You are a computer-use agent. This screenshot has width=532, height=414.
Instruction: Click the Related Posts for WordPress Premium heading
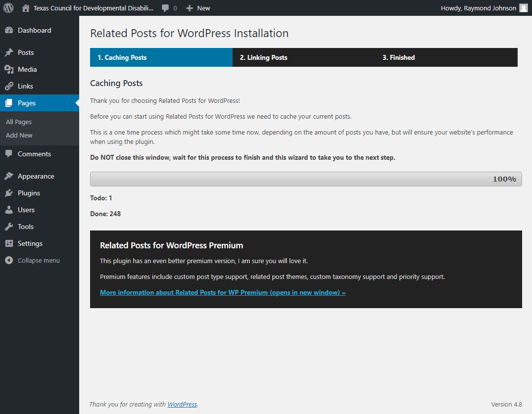click(x=171, y=245)
